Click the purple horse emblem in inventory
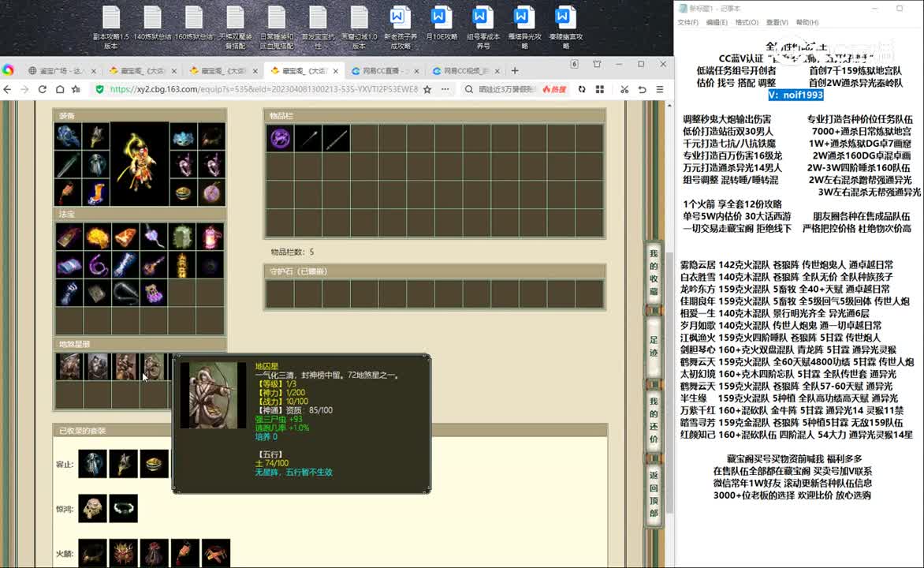 281,139
